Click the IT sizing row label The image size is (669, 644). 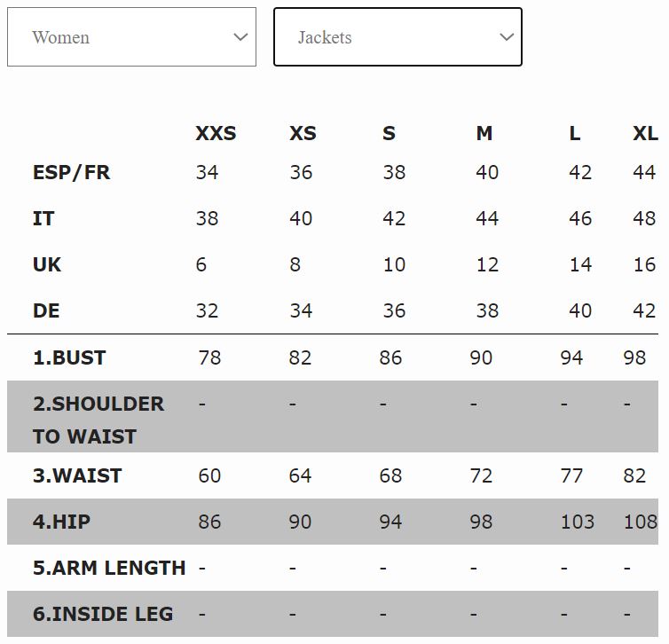43,218
